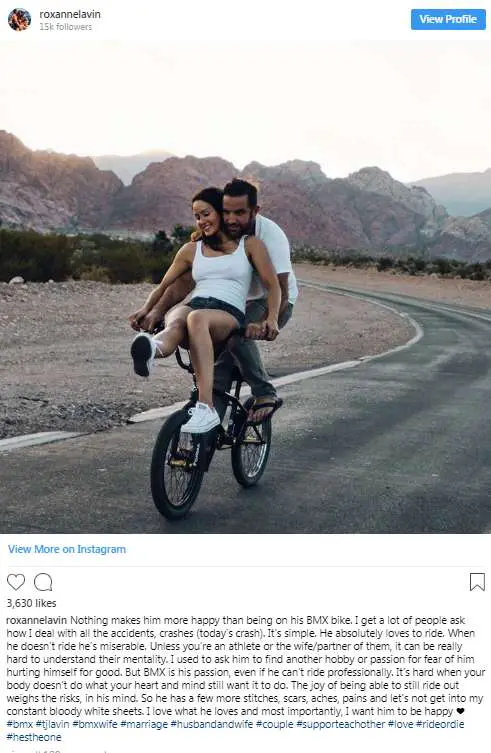Open the #couple hashtag
The image size is (491, 753).
pos(274,724)
